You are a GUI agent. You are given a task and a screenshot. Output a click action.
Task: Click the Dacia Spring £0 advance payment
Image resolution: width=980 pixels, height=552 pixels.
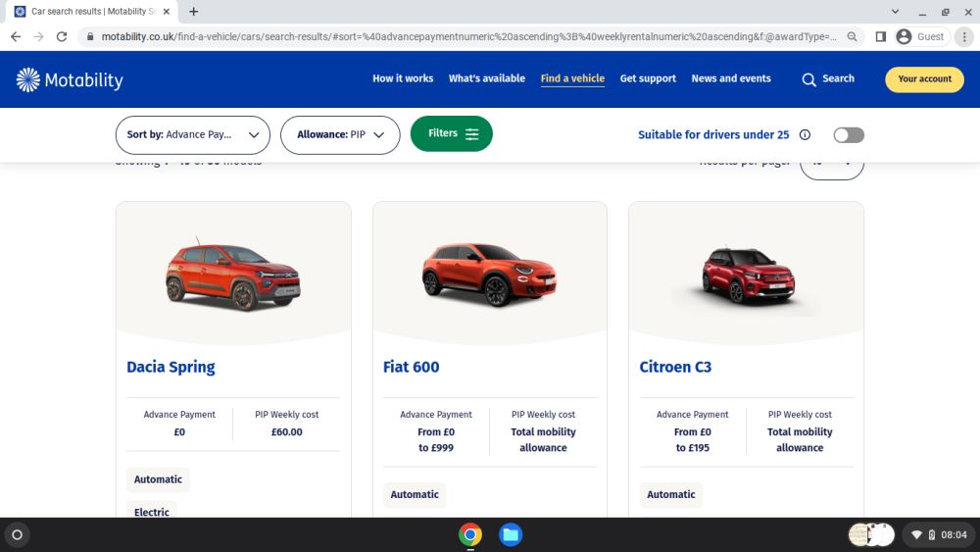pyautogui.click(x=179, y=432)
